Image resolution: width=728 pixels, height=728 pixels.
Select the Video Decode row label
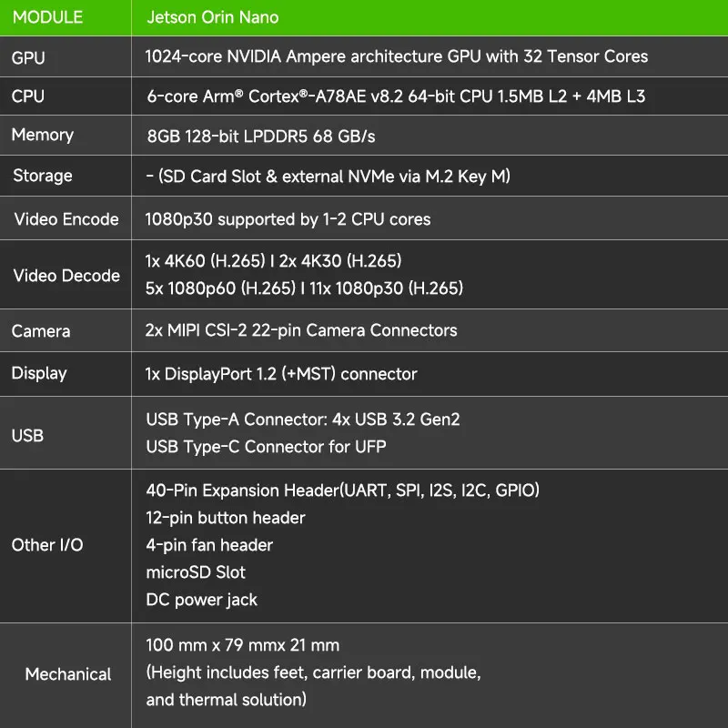pyautogui.click(x=66, y=276)
